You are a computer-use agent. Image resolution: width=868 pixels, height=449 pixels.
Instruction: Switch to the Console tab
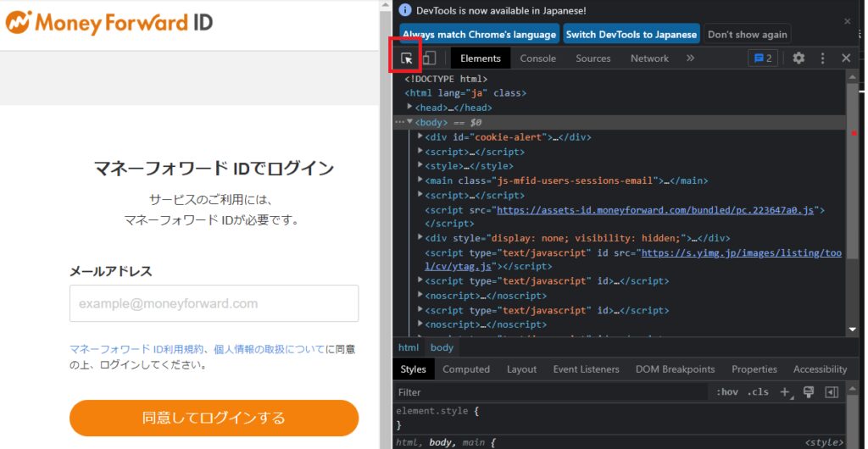538,58
